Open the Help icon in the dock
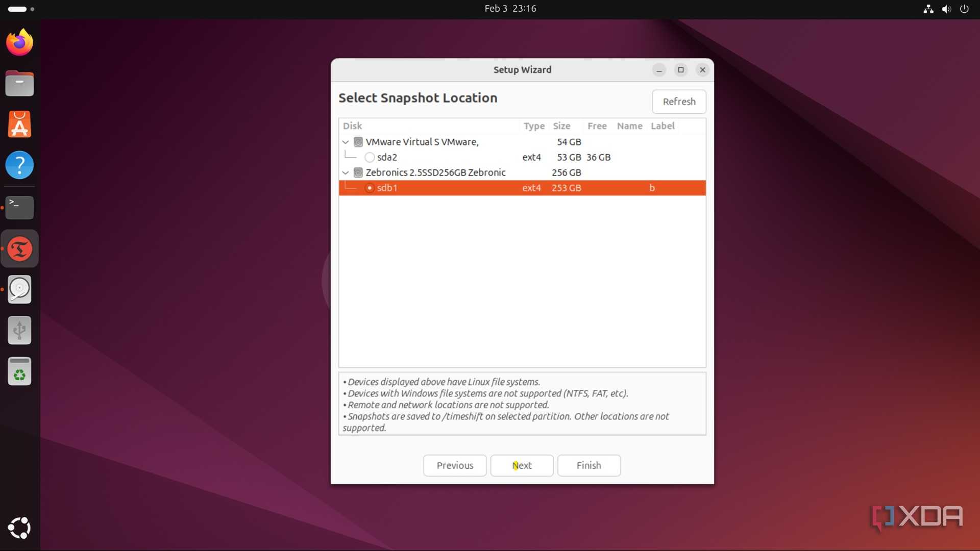Image resolution: width=980 pixels, height=551 pixels. click(x=19, y=165)
